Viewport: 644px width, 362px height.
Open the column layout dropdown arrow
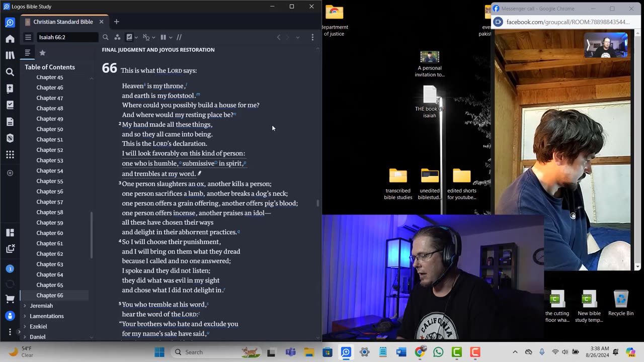click(x=171, y=37)
